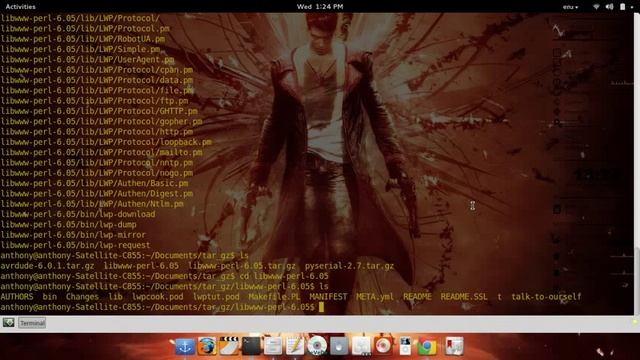
Task: Click the Authen/Digest.pm line
Action: (x=97, y=194)
